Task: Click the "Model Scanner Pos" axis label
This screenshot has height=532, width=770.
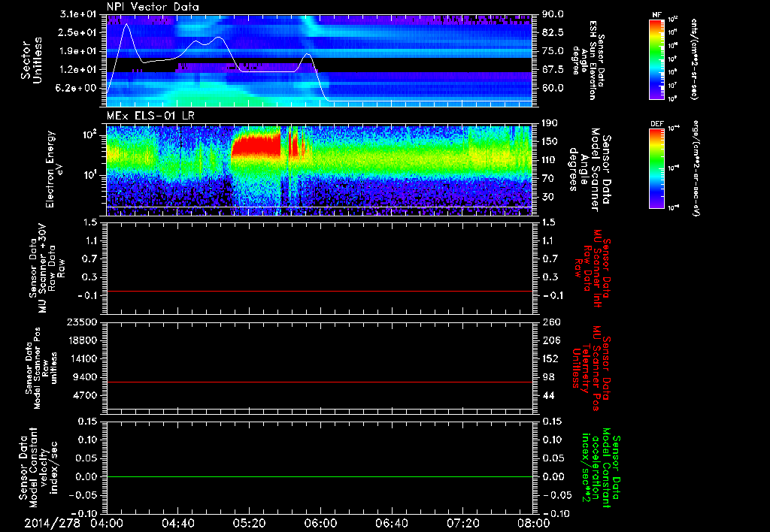Action: [38, 368]
